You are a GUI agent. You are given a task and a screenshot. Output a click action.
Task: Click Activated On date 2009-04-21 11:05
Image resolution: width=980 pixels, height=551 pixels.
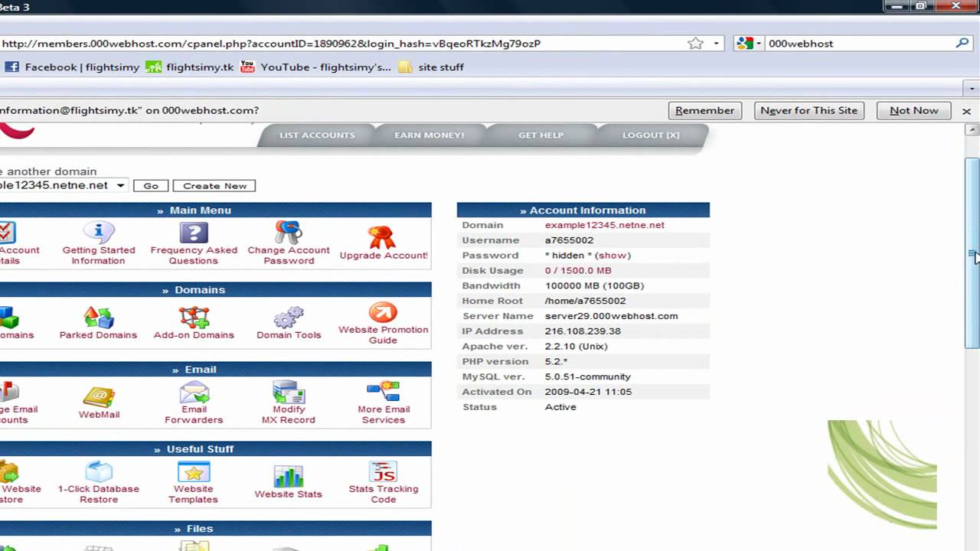point(588,392)
